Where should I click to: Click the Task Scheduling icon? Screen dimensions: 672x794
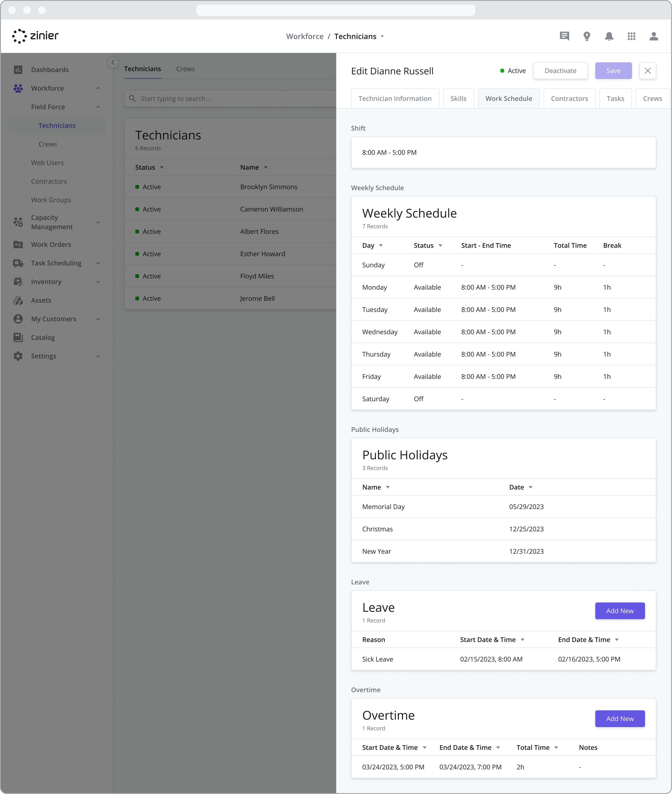coord(18,263)
